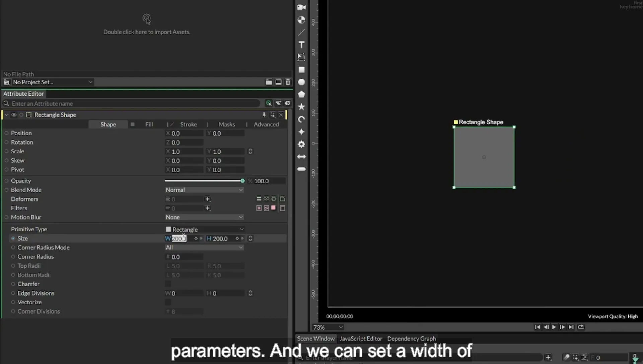Select the Ellipse shape tool
The height and width of the screenshot is (364, 643).
click(301, 82)
